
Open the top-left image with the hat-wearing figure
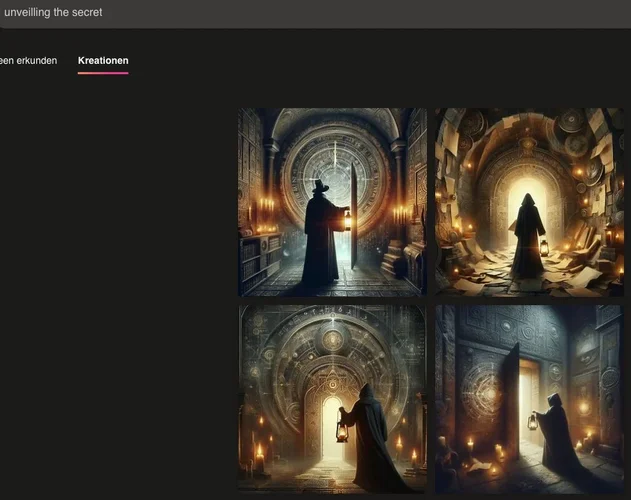click(x=332, y=202)
